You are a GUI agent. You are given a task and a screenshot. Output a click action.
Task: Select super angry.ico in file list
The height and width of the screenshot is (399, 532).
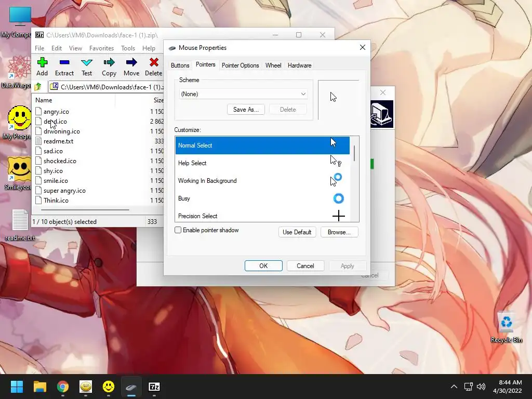pyautogui.click(x=64, y=190)
